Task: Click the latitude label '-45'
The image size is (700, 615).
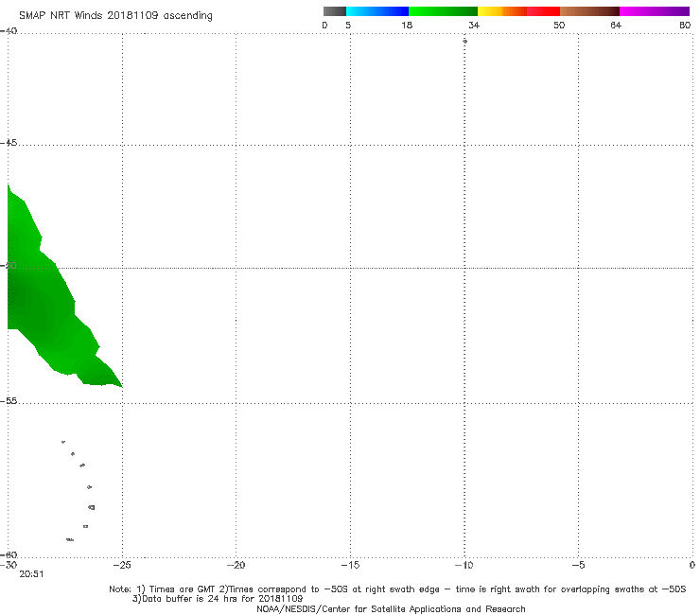Action: click(x=9, y=143)
